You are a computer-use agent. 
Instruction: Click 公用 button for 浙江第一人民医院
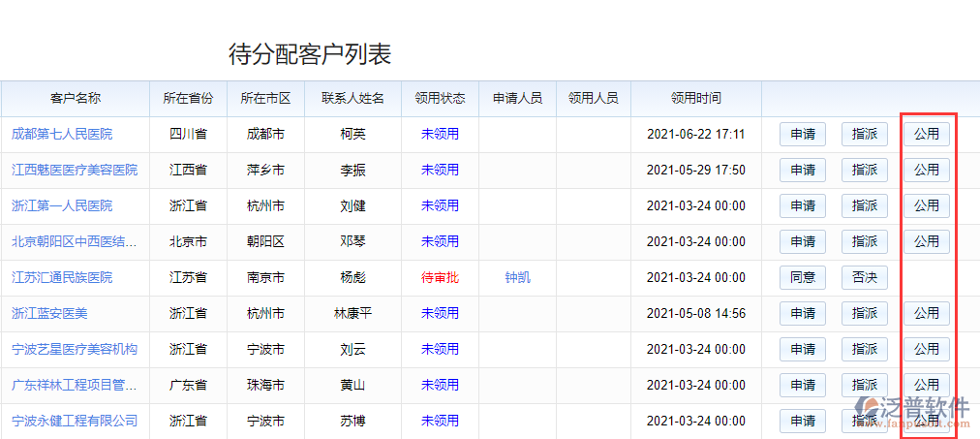(x=926, y=205)
